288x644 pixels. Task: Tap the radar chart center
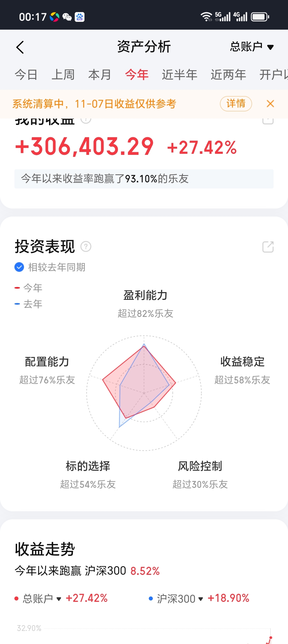pyautogui.click(x=144, y=393)
